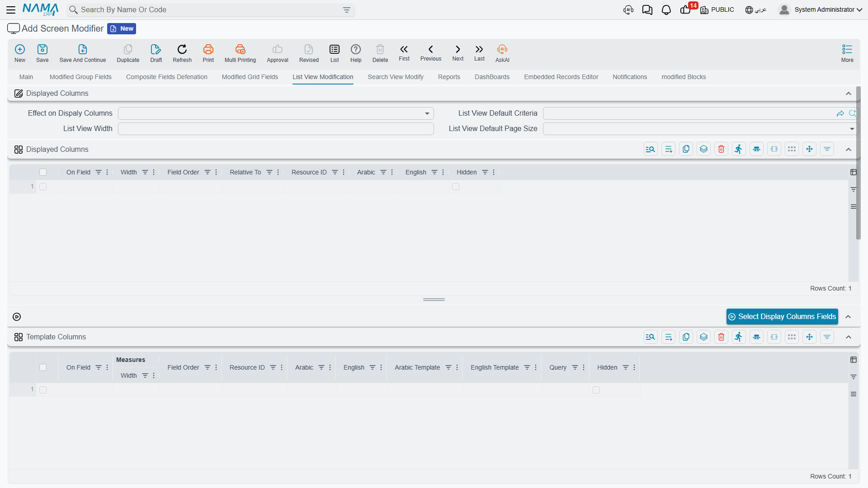Switch to Composite Fields Defenation tab
This screenshot has height=488, width=868.
[x=167, y=77]
